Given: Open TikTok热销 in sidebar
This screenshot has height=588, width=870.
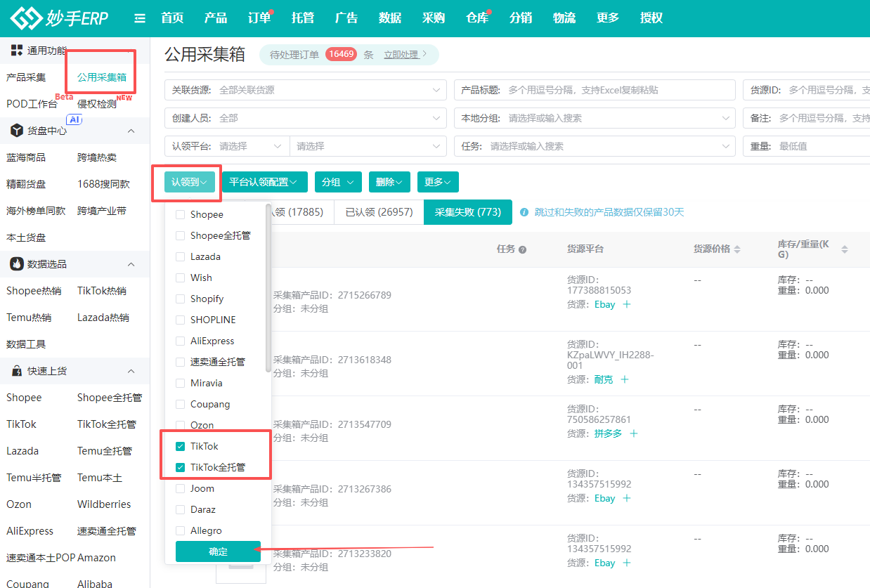Looking at the screenshot, I should point(102,291).
